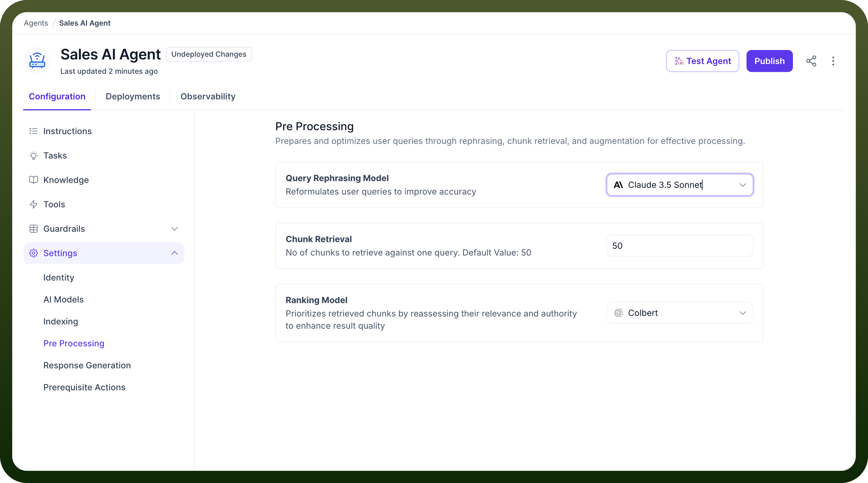Click the Sales AI Agent breadcrumb
The height and width of the screenshot is (483, 868).
85,23
